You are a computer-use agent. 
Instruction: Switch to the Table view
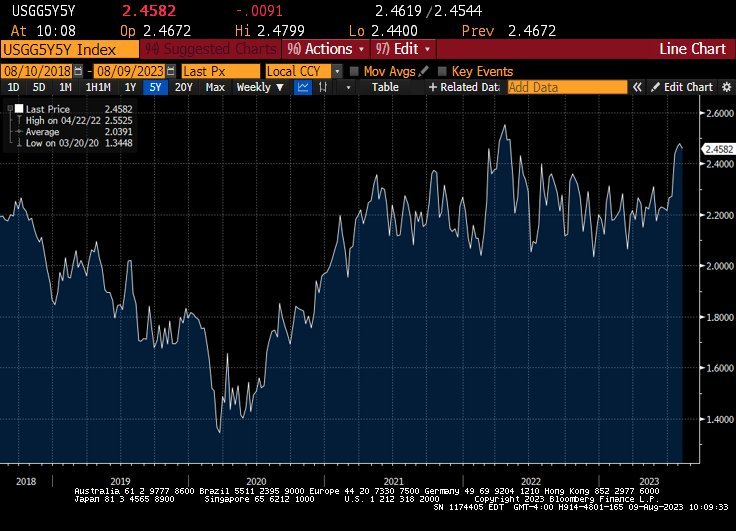click(x=385, y=87)
